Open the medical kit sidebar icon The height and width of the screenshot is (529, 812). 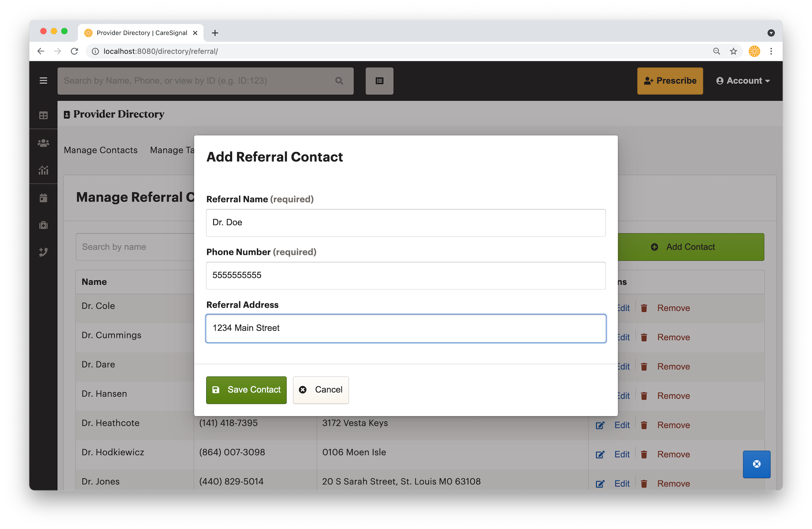tap(43, 225)
